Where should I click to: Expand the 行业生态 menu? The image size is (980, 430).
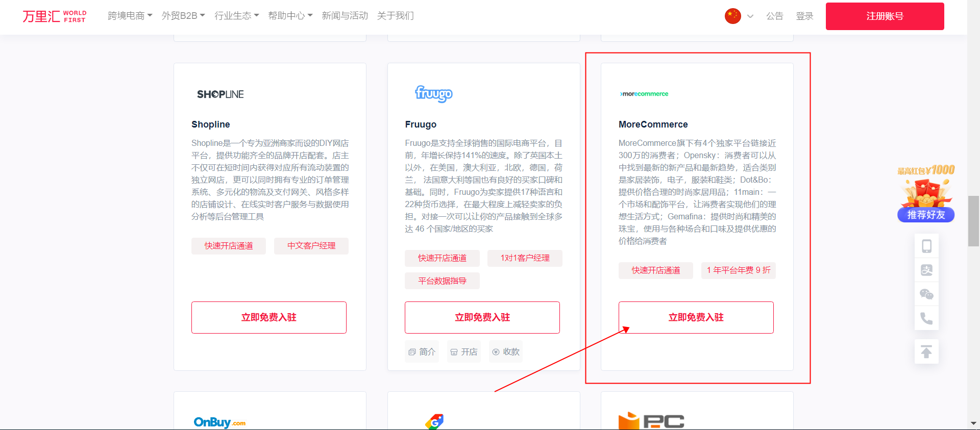click(237, 16)
